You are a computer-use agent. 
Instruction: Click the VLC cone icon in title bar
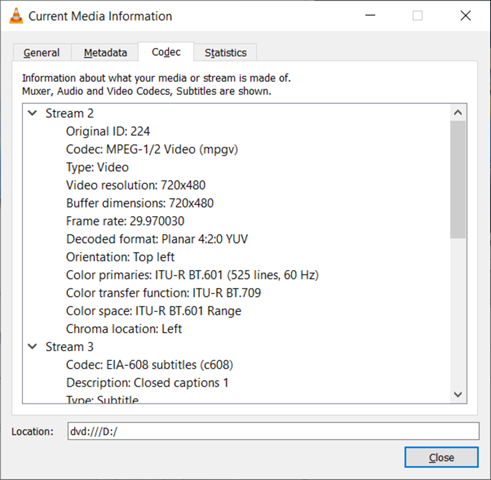pos(16,16)
